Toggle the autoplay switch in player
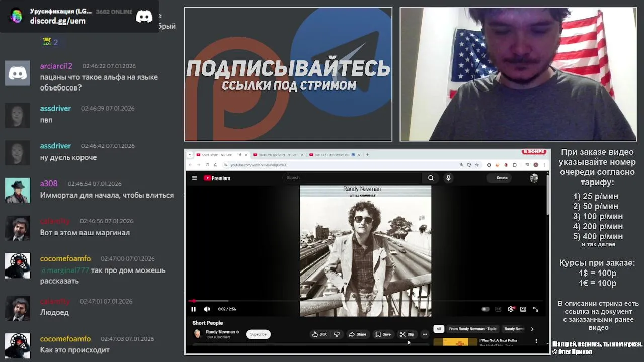The width and height of the screenshot is (644, 362). [x=485, y=309]
